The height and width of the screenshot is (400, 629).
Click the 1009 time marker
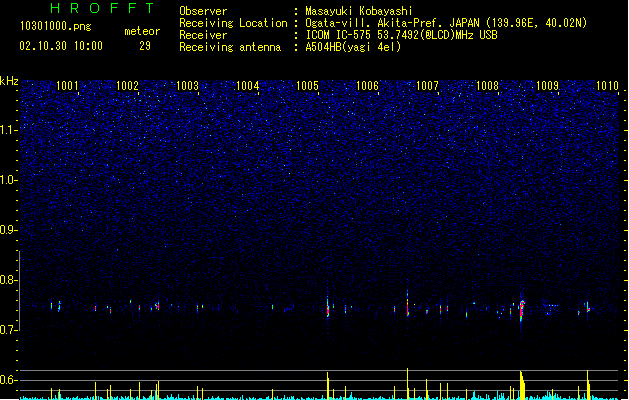548,86
